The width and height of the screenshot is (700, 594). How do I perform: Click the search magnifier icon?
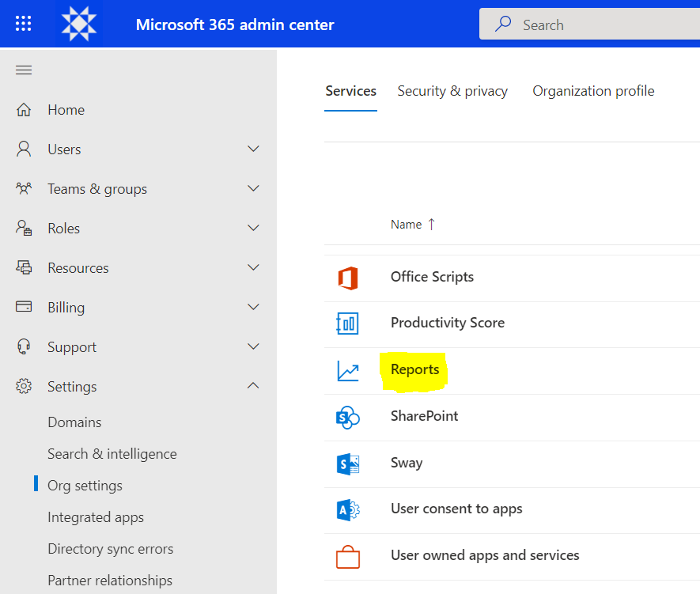pos(503,24)
